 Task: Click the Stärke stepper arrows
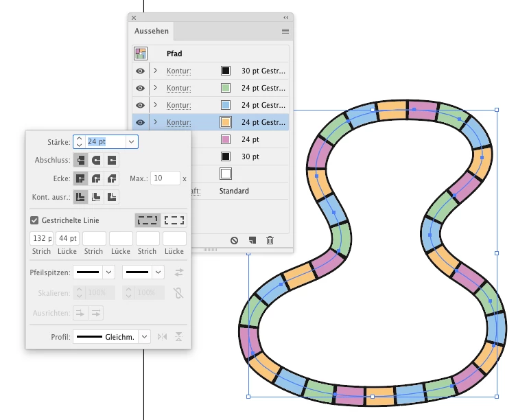(x=80, y=142)
